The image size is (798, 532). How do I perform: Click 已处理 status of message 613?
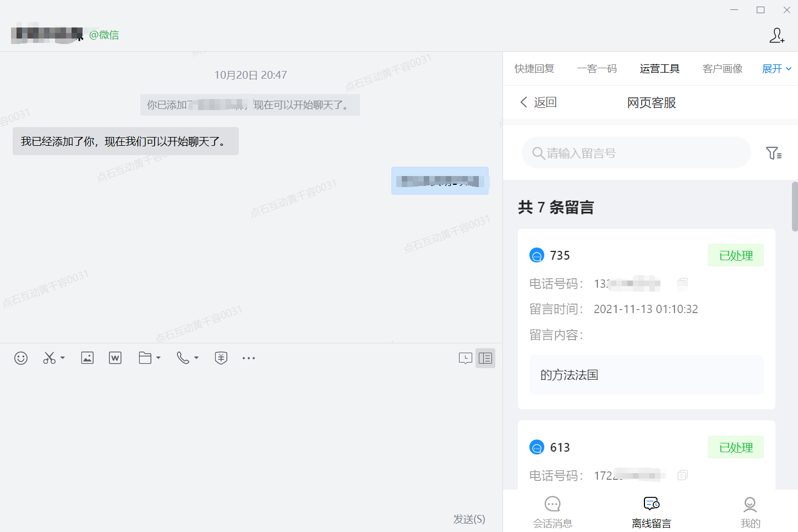point(736,447)
